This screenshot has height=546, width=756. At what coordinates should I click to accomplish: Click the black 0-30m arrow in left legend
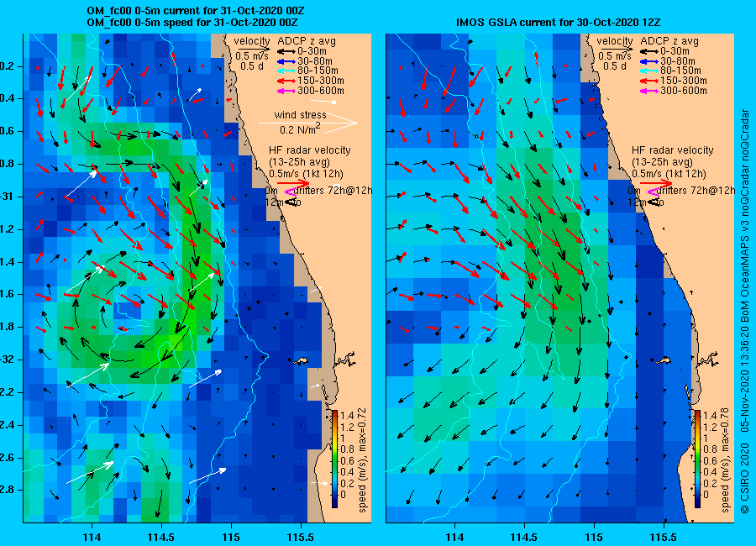click(286, 51)
